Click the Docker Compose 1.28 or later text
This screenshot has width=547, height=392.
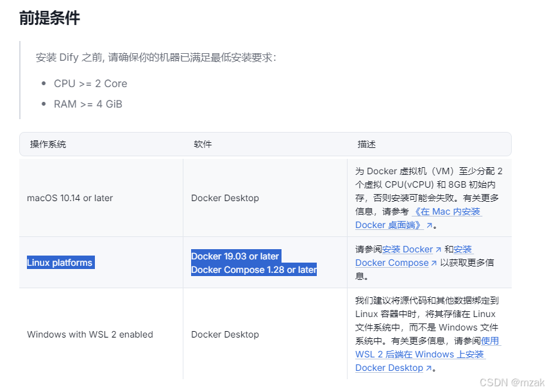click(254, 270)
